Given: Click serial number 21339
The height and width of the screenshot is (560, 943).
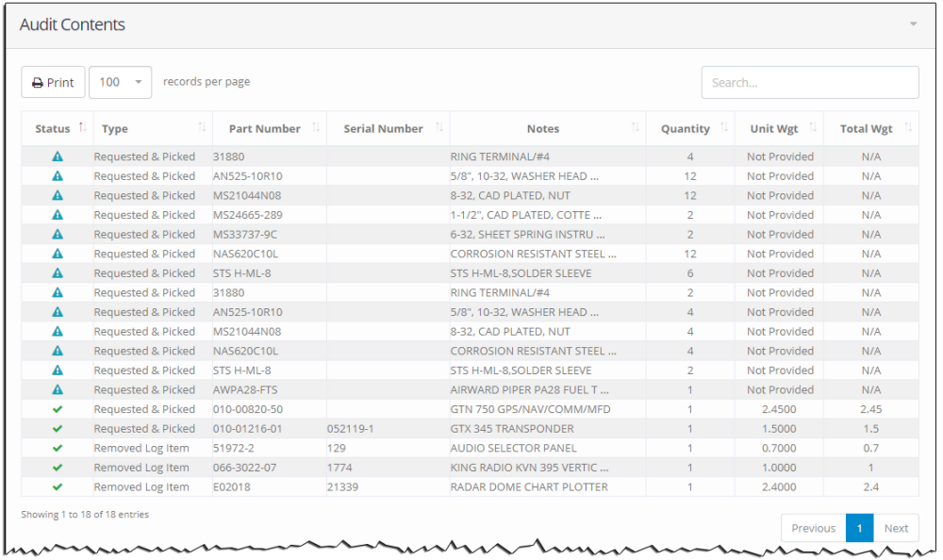Looking at the screenshot, I should coord(343,486).
